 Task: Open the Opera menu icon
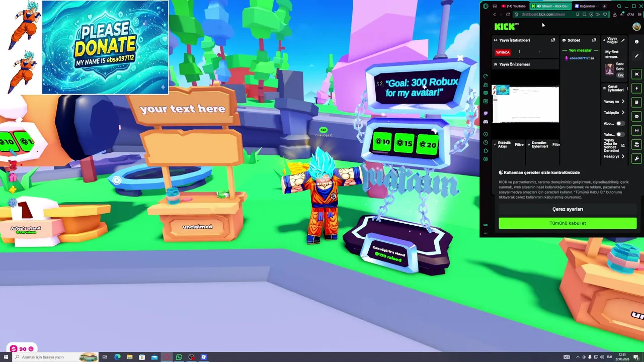(486, 6)
